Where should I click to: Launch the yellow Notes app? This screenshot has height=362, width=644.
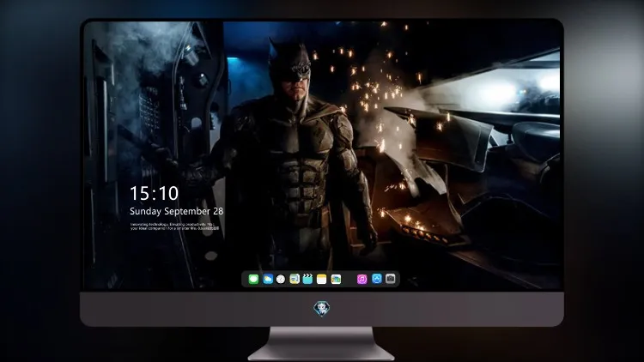(322, 279)
